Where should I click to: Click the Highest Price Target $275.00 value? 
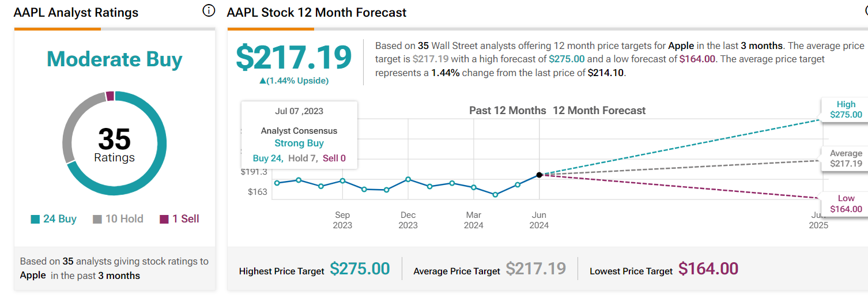click(x=360, y=269)
